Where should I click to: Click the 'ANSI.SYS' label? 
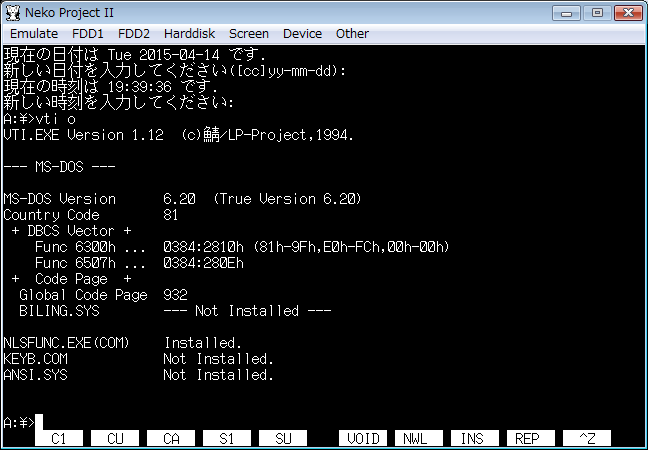(x=36, y=375)
